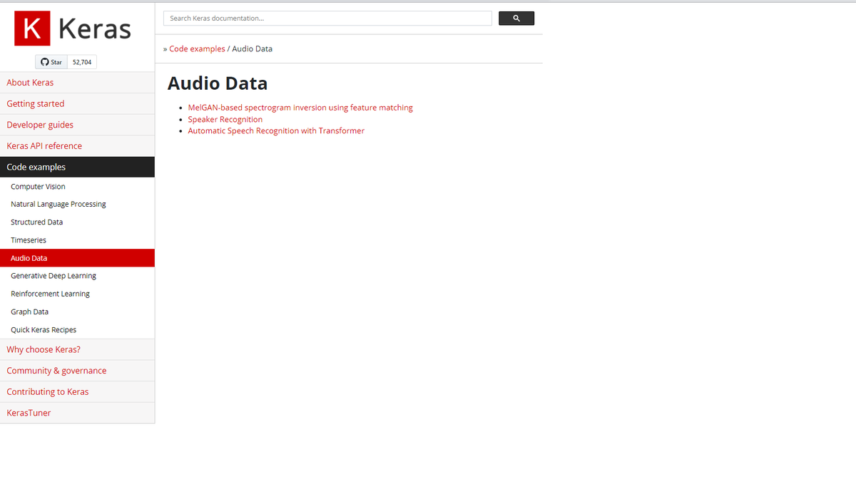Click the search magnifier button

(516, 19)
